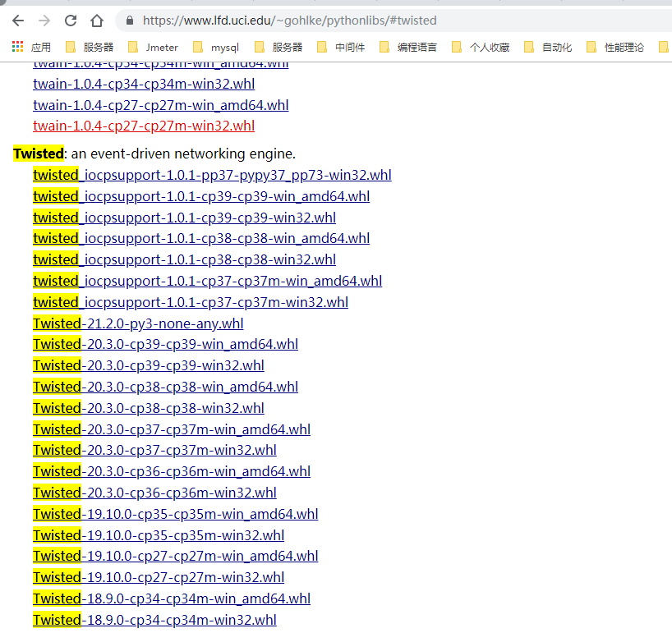Focus the address bar URL
Viewport: 672px width, 642px height.
290,21
